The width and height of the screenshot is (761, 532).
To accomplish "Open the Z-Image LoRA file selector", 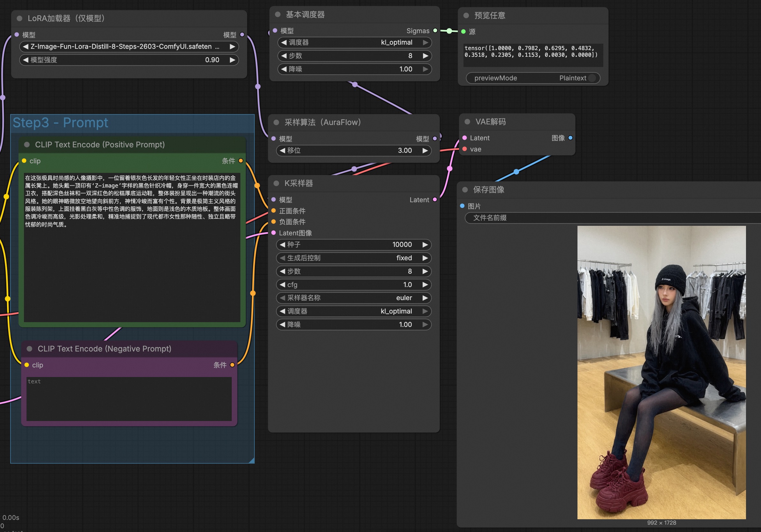I will 129,46.
